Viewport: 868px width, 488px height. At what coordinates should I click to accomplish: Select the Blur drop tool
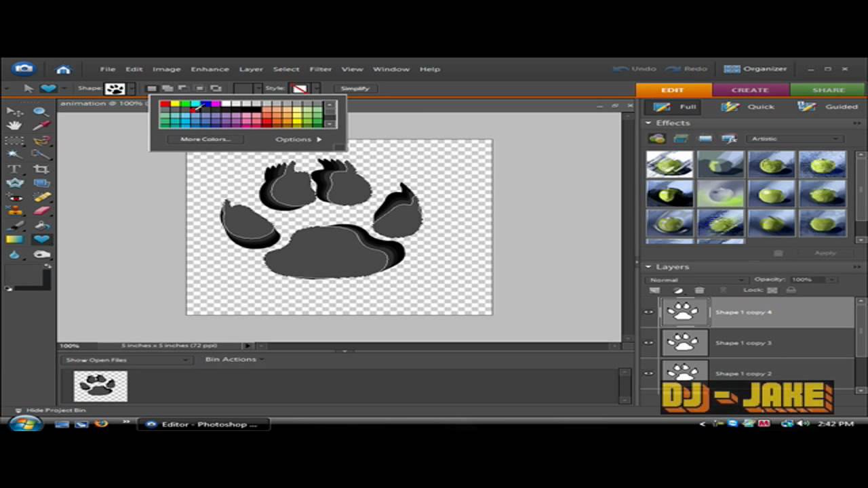click(x=15, y=254)
